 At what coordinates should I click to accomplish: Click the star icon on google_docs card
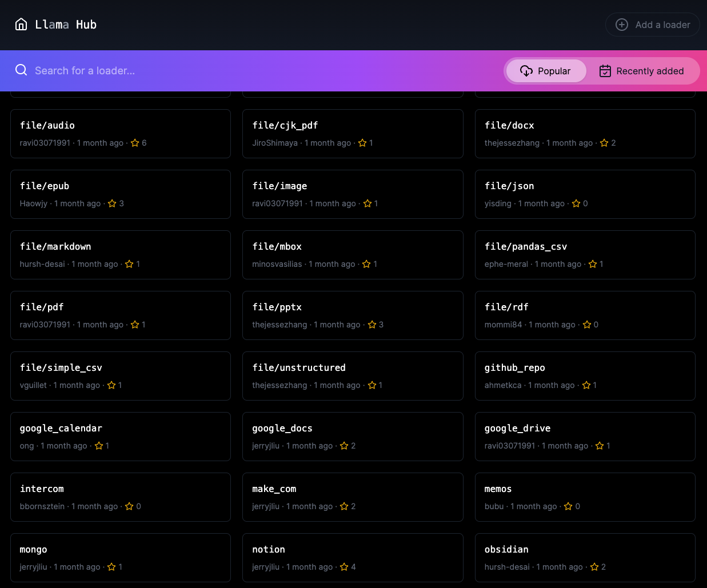(344, 446)
